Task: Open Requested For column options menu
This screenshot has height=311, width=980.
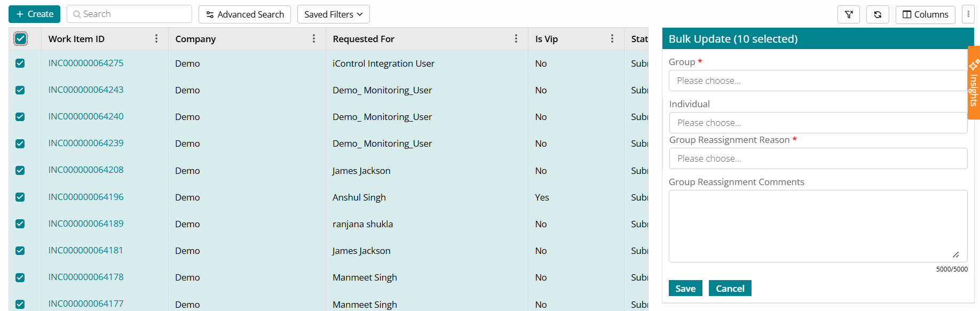Action: pos(516,38)
